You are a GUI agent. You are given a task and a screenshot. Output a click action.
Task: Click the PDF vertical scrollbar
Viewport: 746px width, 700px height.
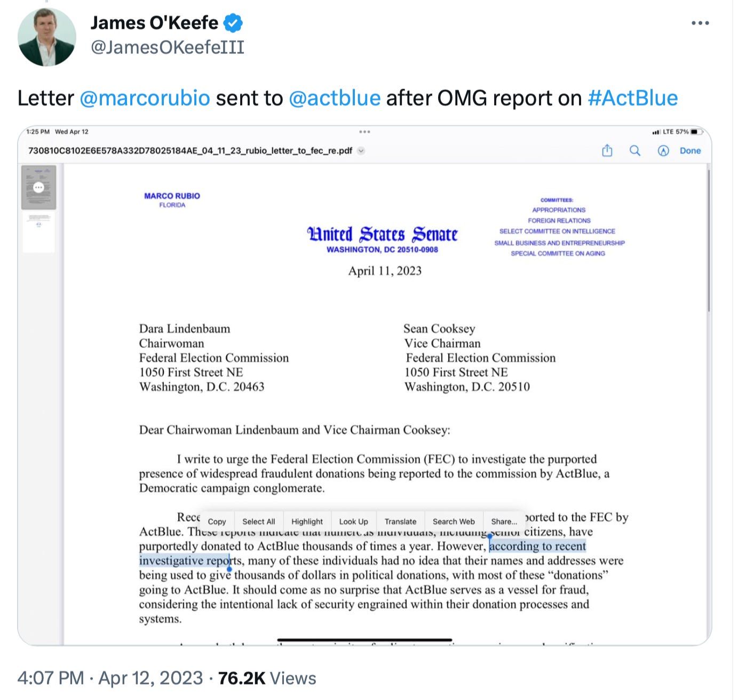coord(708,240)
